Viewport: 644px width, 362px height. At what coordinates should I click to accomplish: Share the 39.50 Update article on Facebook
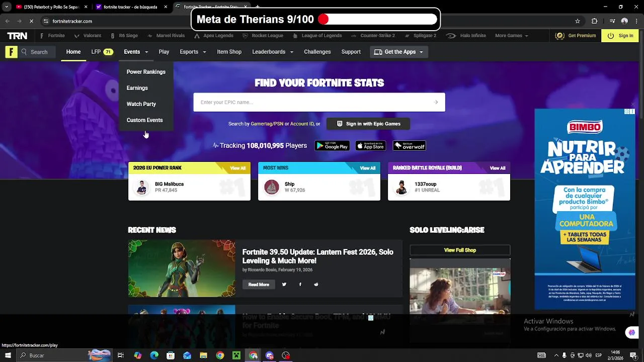tap(300, 285)
